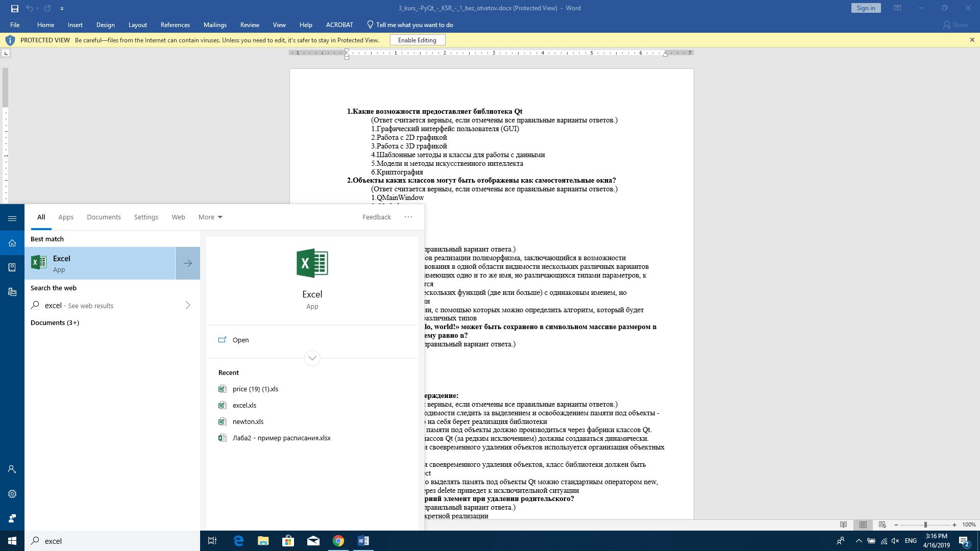Click the Sign in button
The width and height of the screenshot is (980, 551).
tap(866, 8)
